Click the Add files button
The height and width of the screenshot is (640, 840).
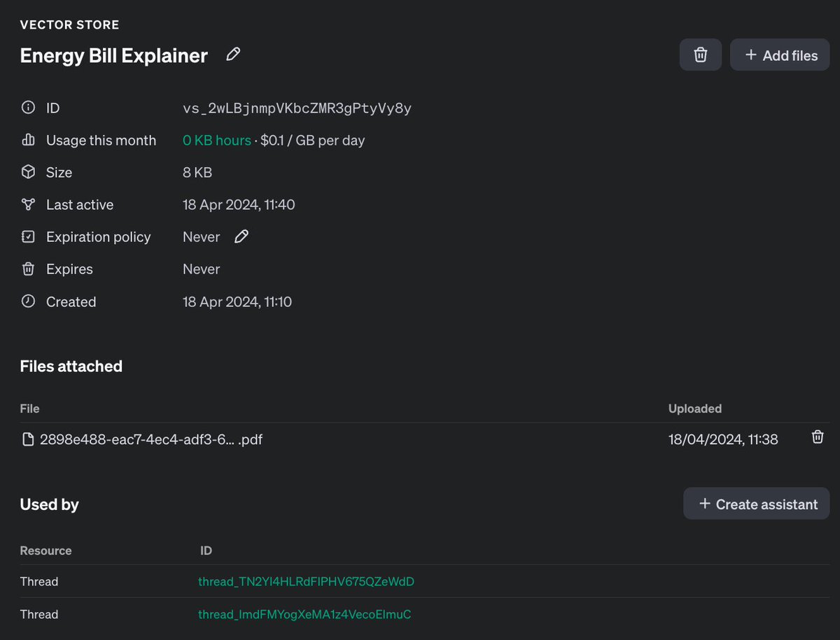[780, 55]
